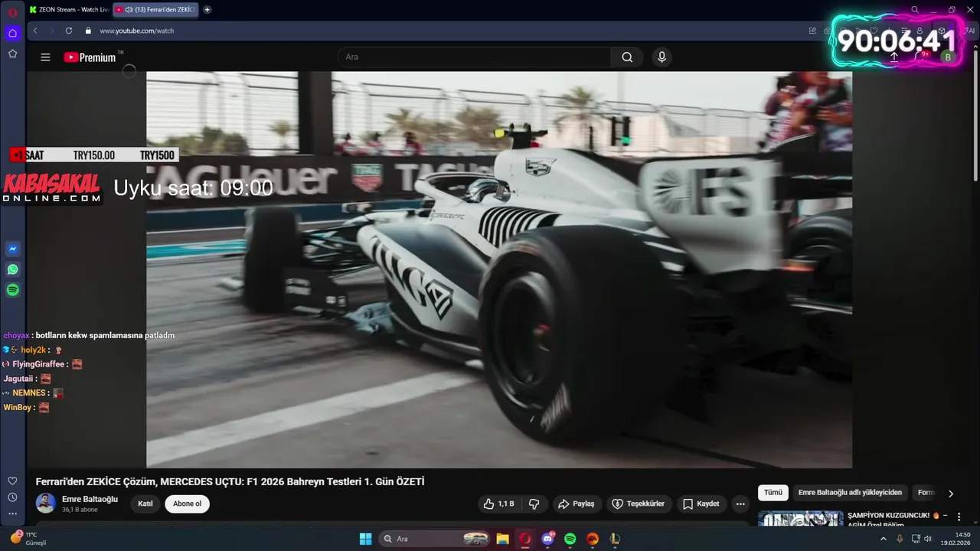Mute the tab via its speaker icon
The image size is (980, 551).
pos(129,10)
